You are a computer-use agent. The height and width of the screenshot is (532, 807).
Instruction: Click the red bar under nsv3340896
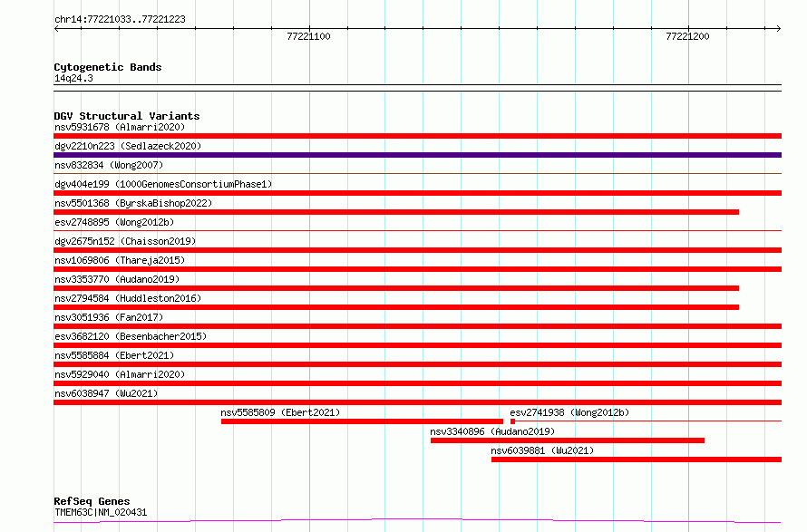[x=567, y=440]
